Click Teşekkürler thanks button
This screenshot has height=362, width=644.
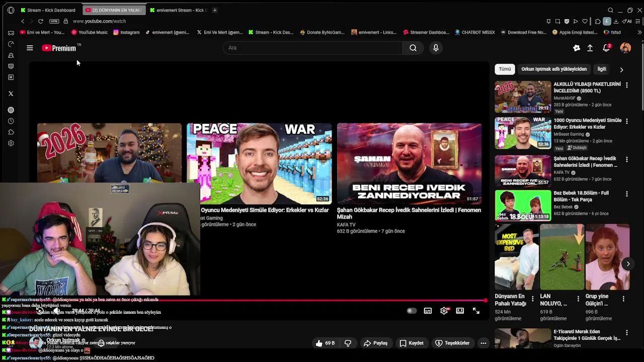452,343
